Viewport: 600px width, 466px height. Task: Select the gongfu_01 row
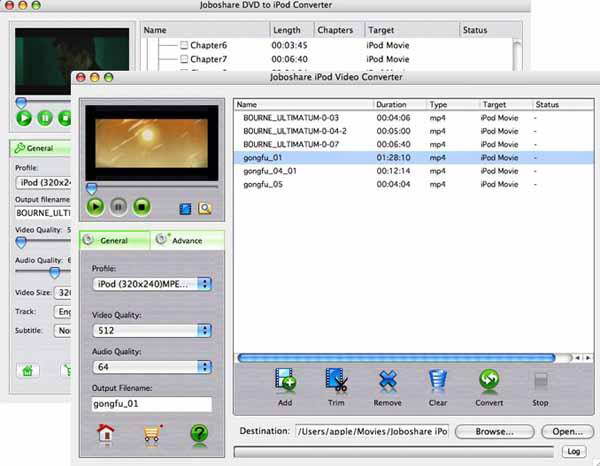pyautogui.click(x=414, y=158)
